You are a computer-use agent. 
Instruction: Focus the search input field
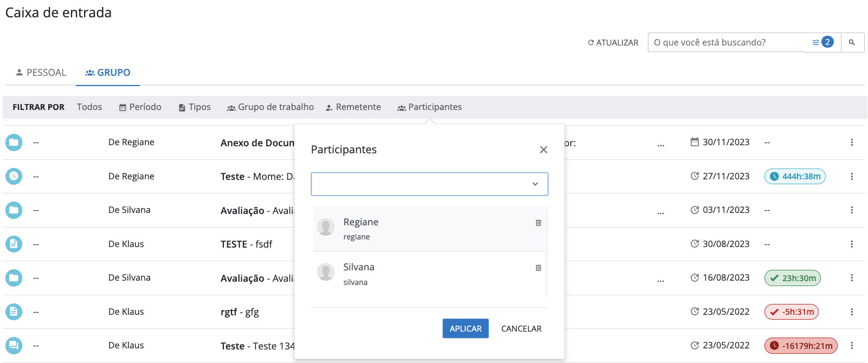[x=726, y=42]
